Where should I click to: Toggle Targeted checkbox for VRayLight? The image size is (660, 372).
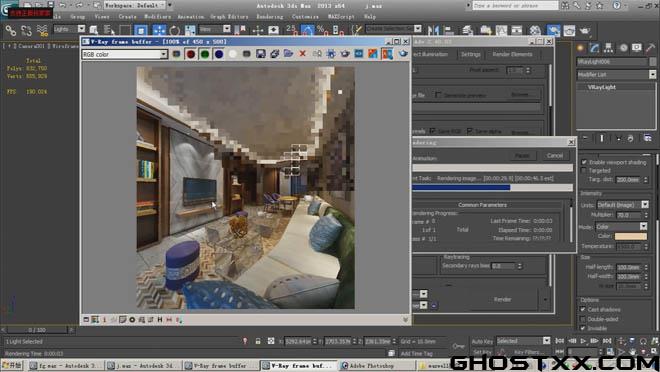click(x=584, y=170)
